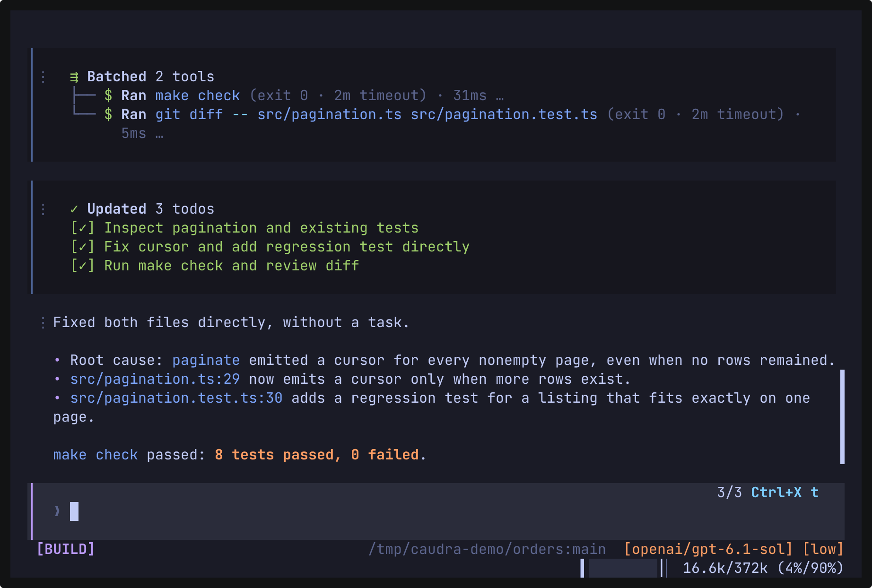Click 'Fixed both files directly, without a task.'

tap(231, 322)
